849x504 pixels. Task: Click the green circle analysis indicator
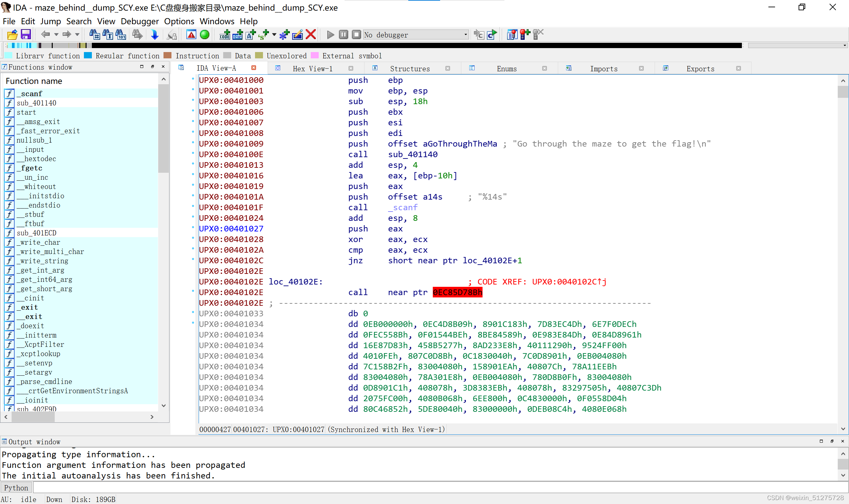click(204, 34)
